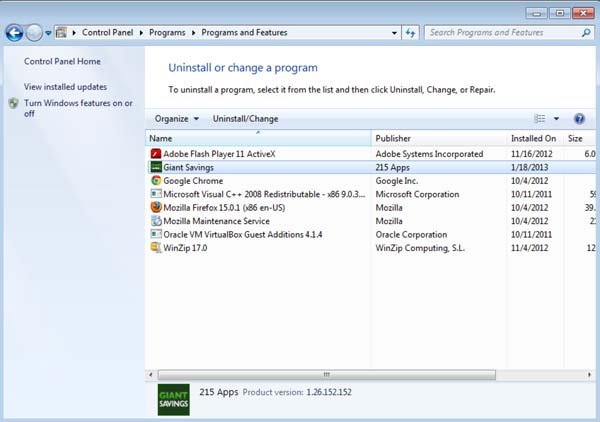
Task: Sort list by Size column header
Action: click(x=579, y=138)
